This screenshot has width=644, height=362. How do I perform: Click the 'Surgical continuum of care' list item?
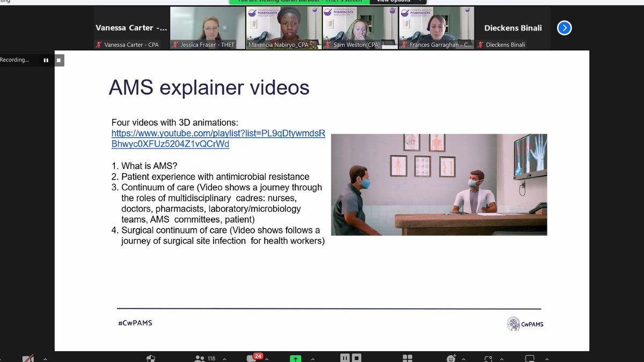point(218,235)
